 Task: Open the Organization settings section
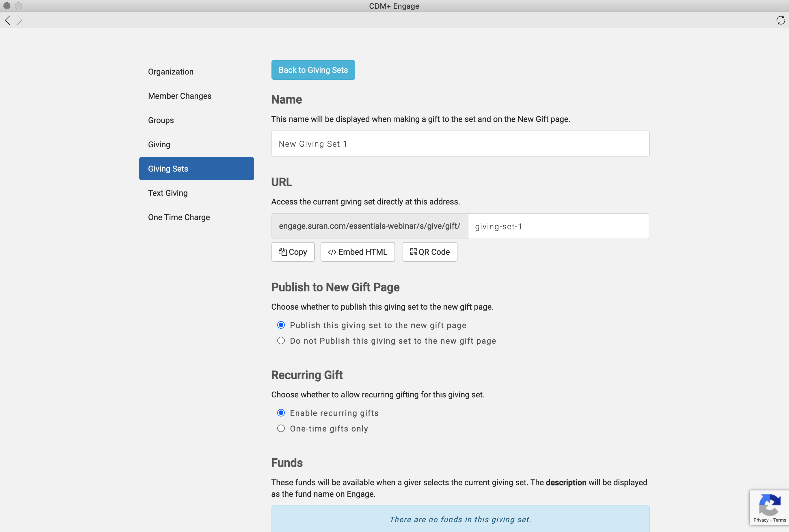tap(171, 72)
